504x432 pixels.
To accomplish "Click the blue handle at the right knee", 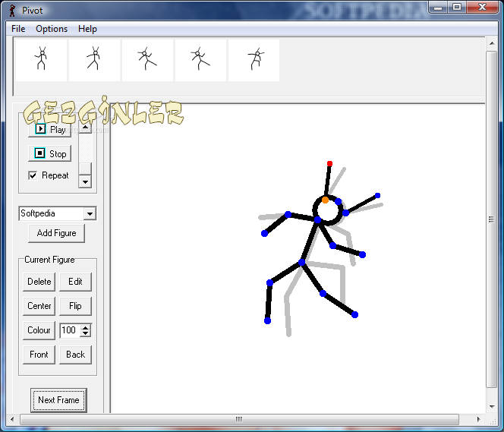I will tap(323, 293).
